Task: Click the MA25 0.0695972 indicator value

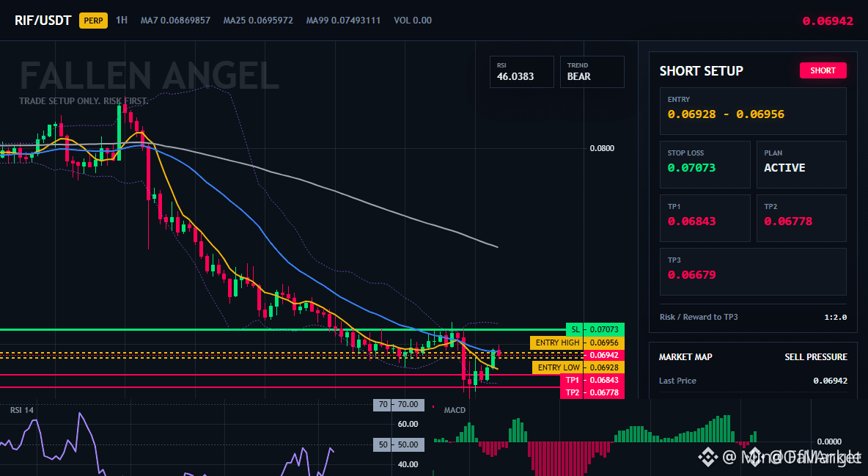Action: pos(258,21)
